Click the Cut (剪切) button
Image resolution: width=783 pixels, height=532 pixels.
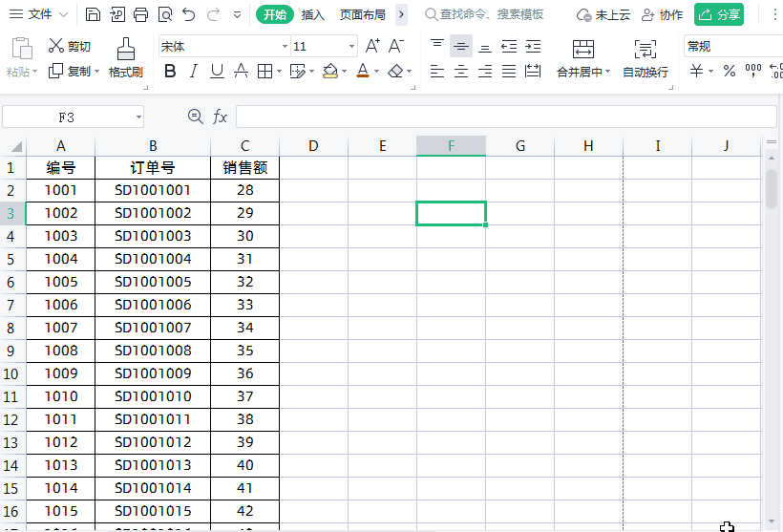(70, 47)
